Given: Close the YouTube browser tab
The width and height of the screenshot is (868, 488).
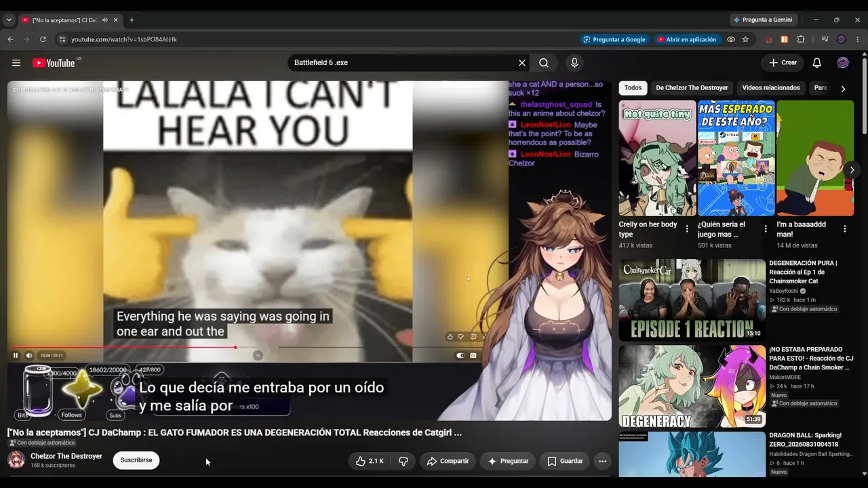Looking at the screenshot, I should pyautogui.click(x=115, y=20).
